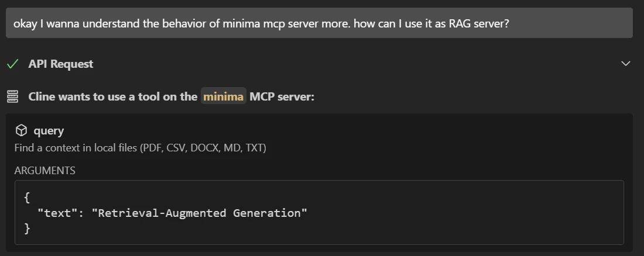Viewport: 644px width, 256px height.
Task: Click the query tool cube icon
Action: (x=21, y=130)
